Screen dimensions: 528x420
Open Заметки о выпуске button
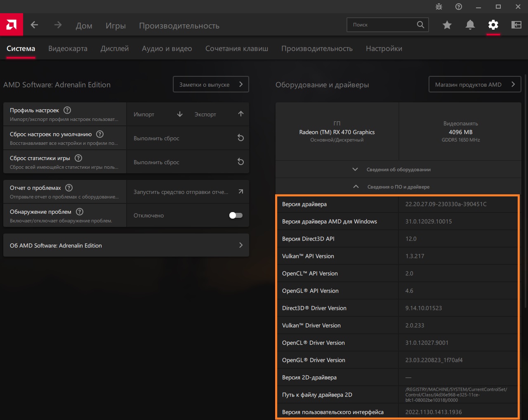[x=211, y=84]
